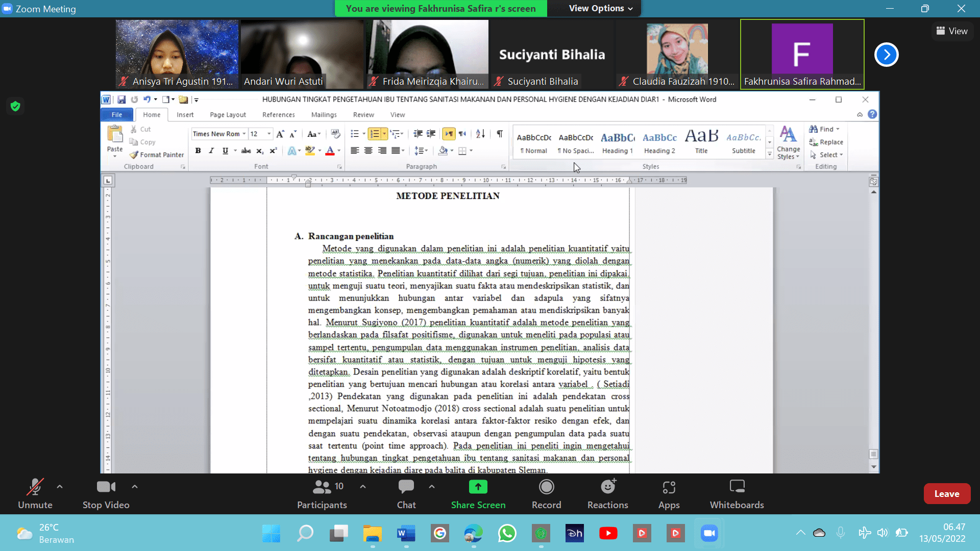This screenshot has width=980, height=551.
Task: Apply strikethrough to the selected text
Action: point(246,151)
